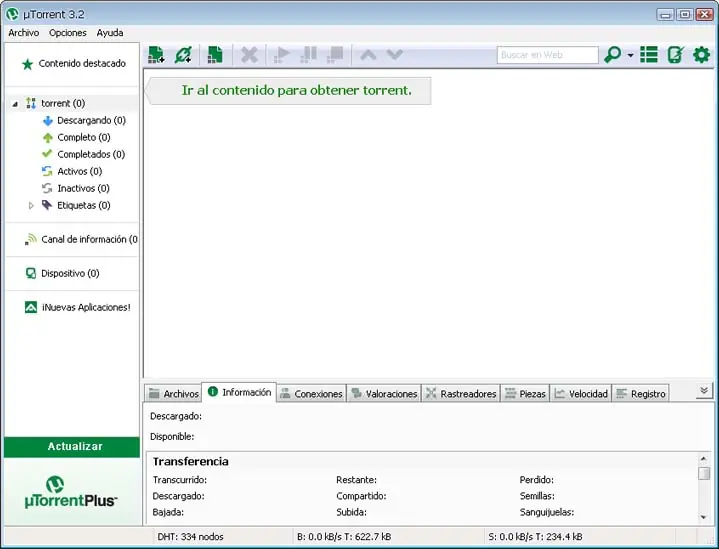Click into the Buscar en Web field
This screenshot has width=719, height=549.
pos(548,55)
